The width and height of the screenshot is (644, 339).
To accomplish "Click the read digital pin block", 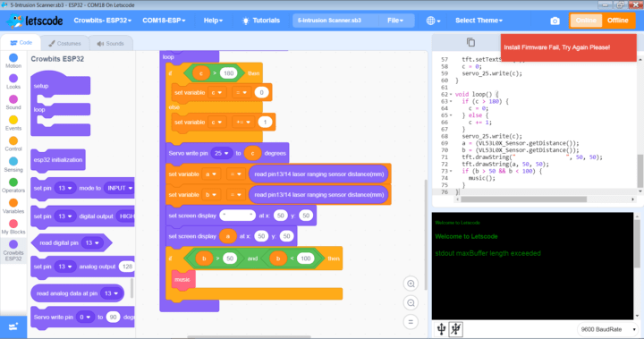I will (71, 243).
